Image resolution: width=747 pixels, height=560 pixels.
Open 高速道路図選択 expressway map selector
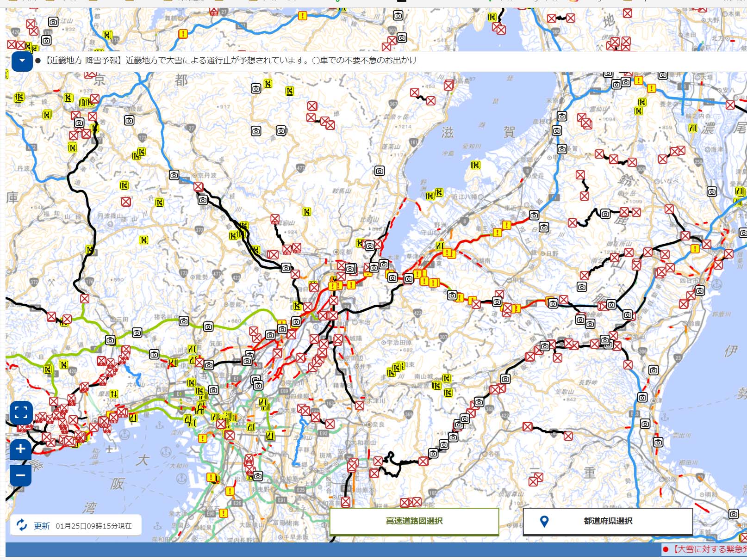(414, 521)
